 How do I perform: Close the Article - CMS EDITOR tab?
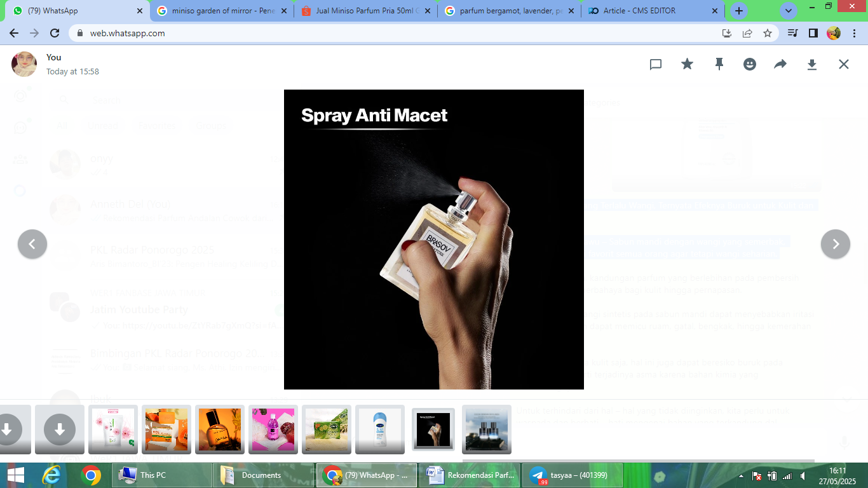(715, 11)
